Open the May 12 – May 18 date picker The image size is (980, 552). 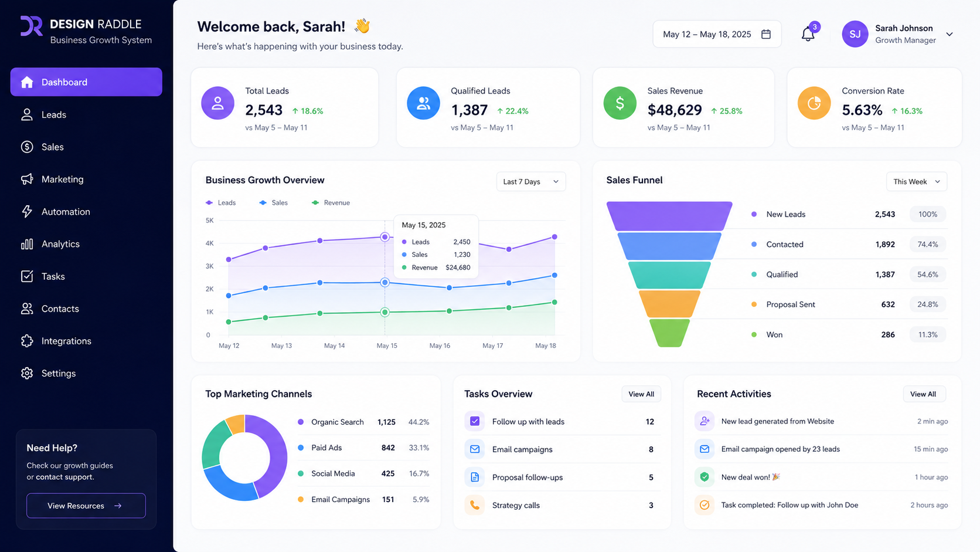(x=717, y=34)
